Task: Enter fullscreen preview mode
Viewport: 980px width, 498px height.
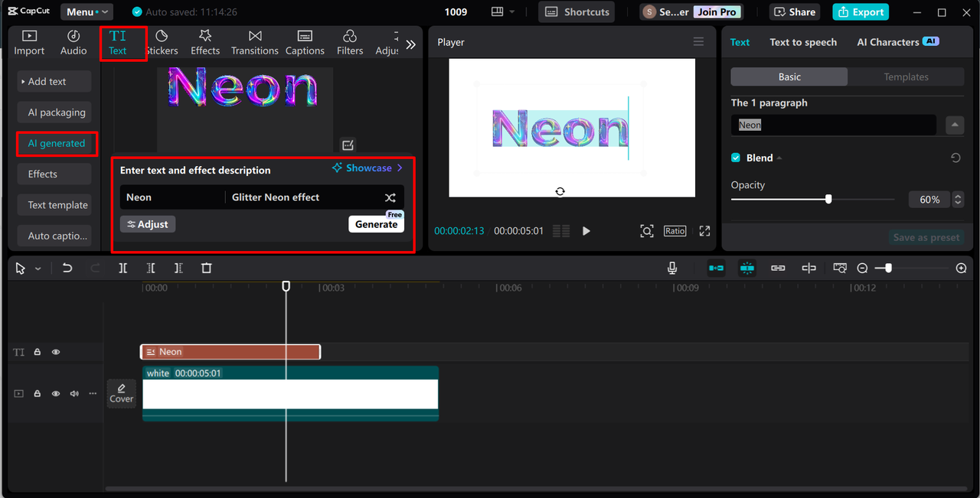Action: coord(704,231)
